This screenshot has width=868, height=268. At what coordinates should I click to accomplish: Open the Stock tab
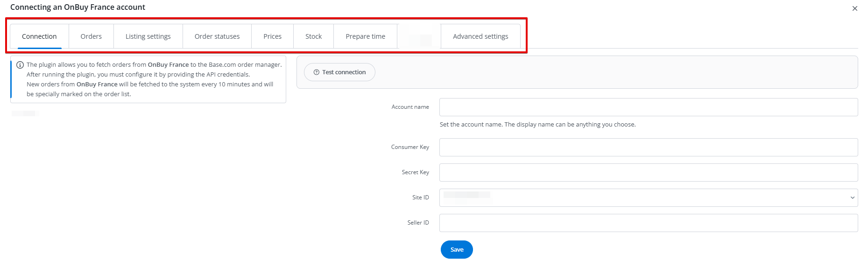[313, 36]
